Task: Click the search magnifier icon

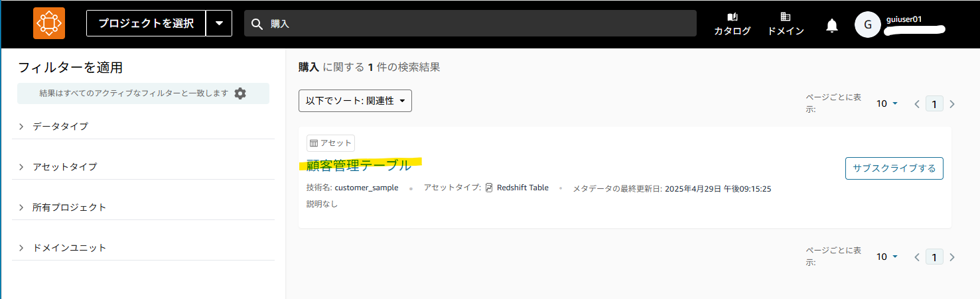Action: (258, 24)
